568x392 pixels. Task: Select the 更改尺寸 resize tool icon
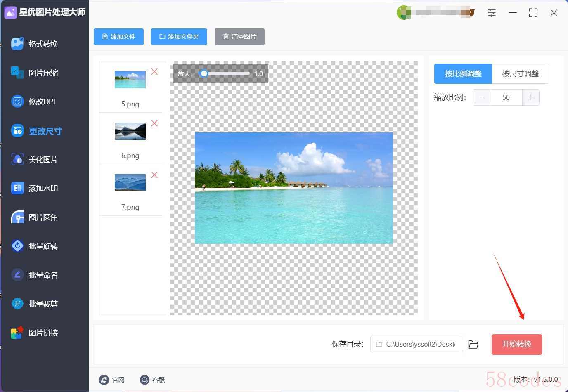click(17, 131)
